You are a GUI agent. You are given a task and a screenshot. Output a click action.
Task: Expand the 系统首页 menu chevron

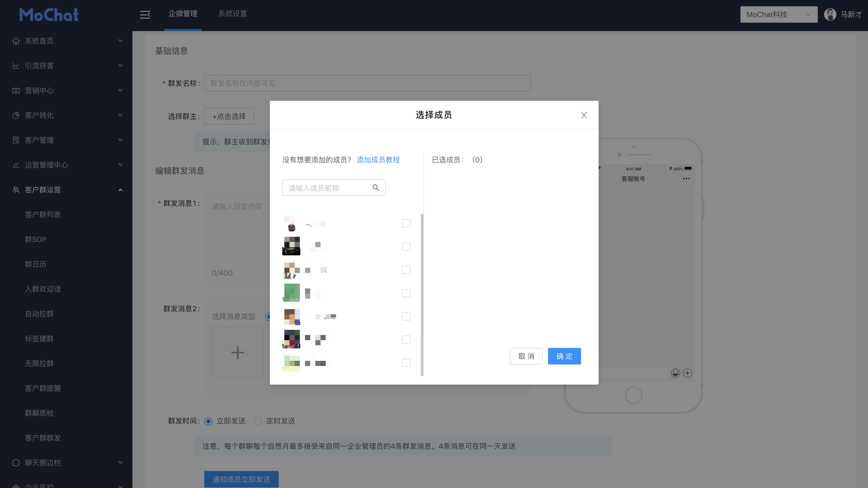(x=120, y=41)
